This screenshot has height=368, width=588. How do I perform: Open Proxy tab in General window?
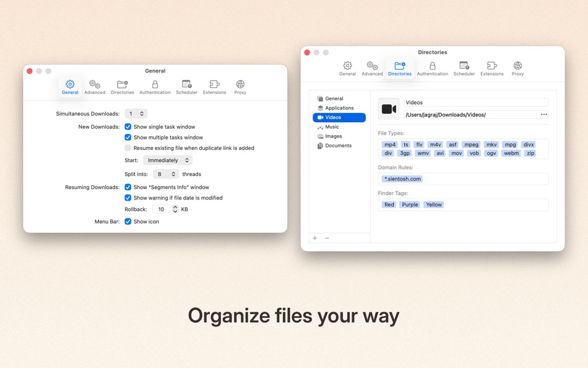pyautogui.click(x=240, y=87)
